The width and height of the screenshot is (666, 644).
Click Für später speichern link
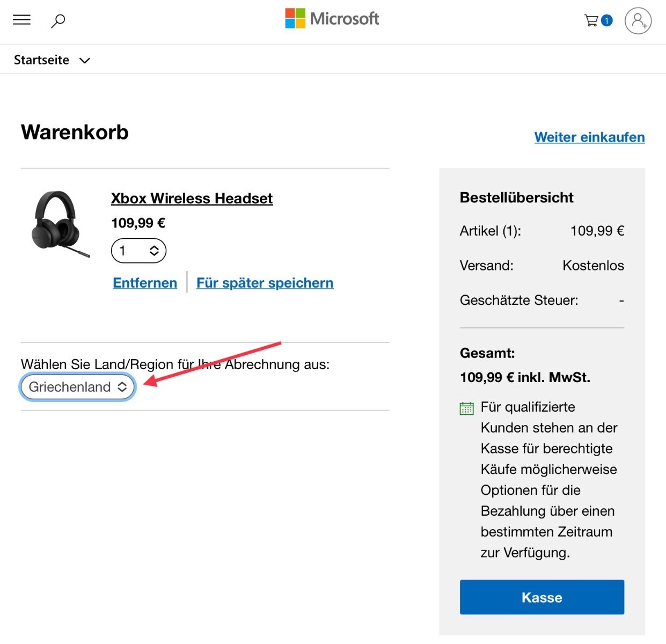tap(265, 283)
